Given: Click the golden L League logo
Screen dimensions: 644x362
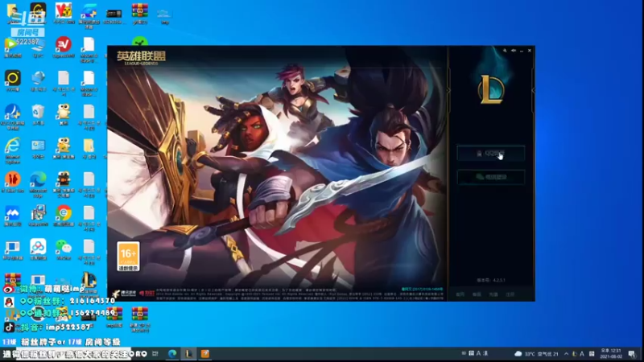Looking at the screenshot, I should pyautogui.click(x=491, y=88).
